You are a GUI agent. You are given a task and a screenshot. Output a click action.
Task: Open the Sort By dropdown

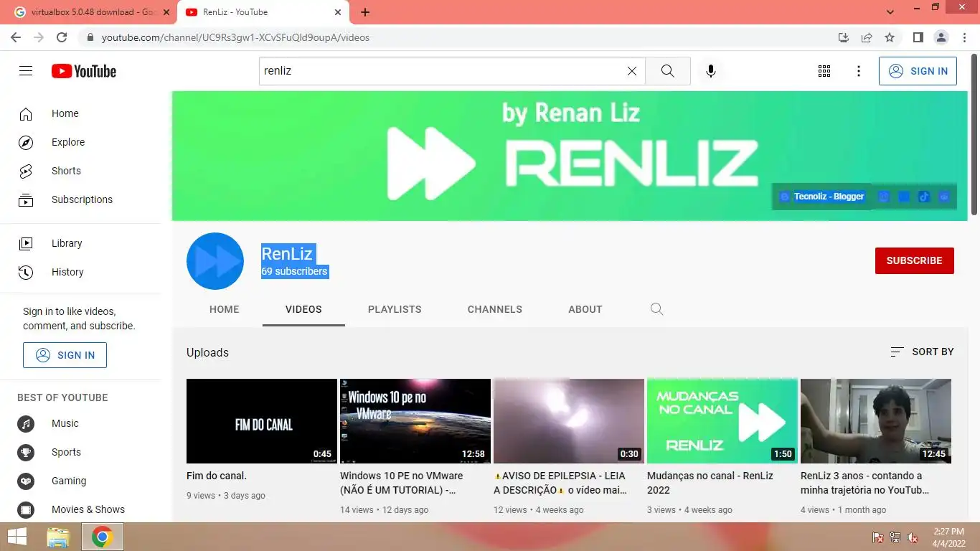[x=922, y=352]
